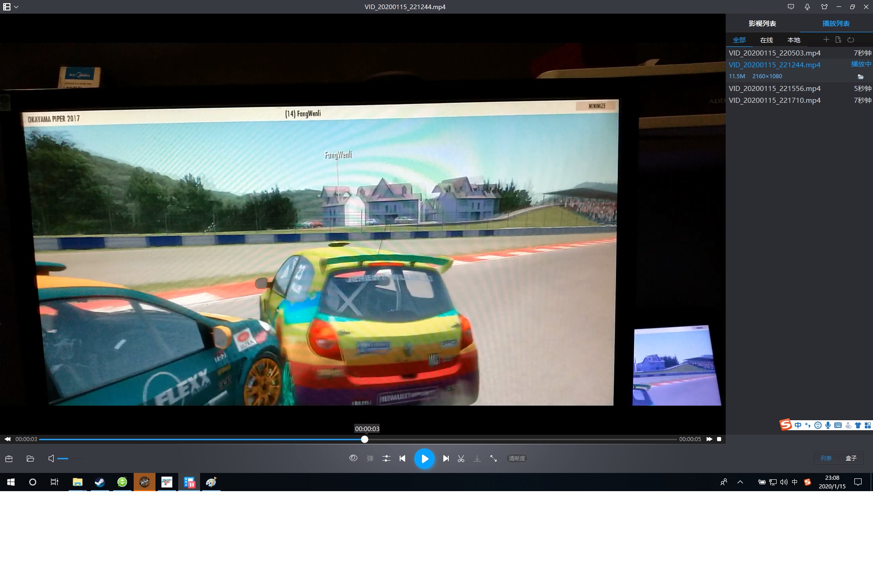Toggle Chinese 中 mode on the IME bar
The height and width of the screenshot is (588, 873).
pos(798,425)
